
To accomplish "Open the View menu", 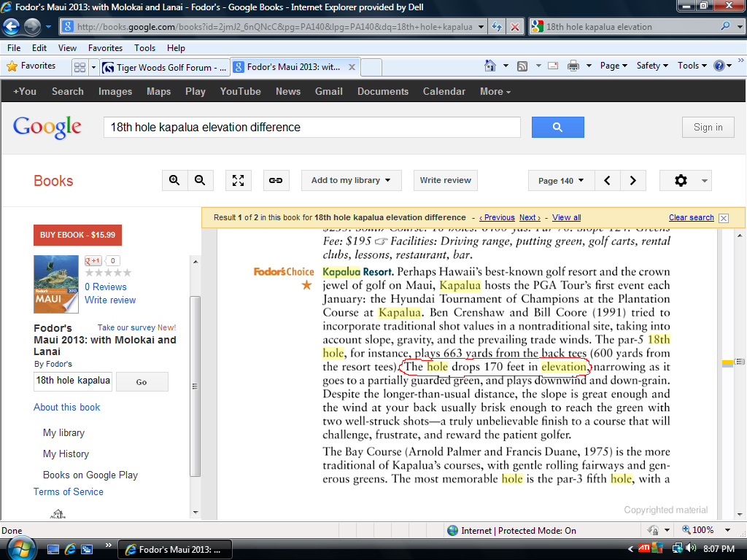I will [x=67, y=48].
